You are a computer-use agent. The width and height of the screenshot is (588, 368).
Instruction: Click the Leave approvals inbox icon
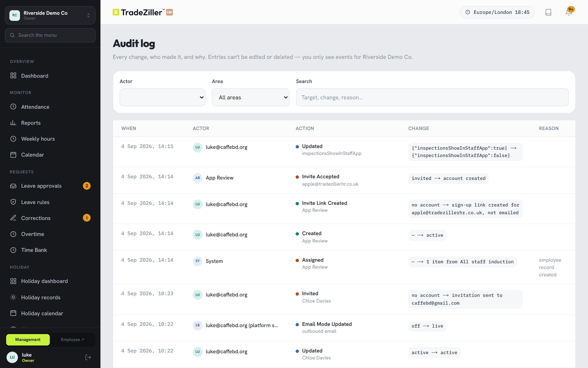[13, 186]
